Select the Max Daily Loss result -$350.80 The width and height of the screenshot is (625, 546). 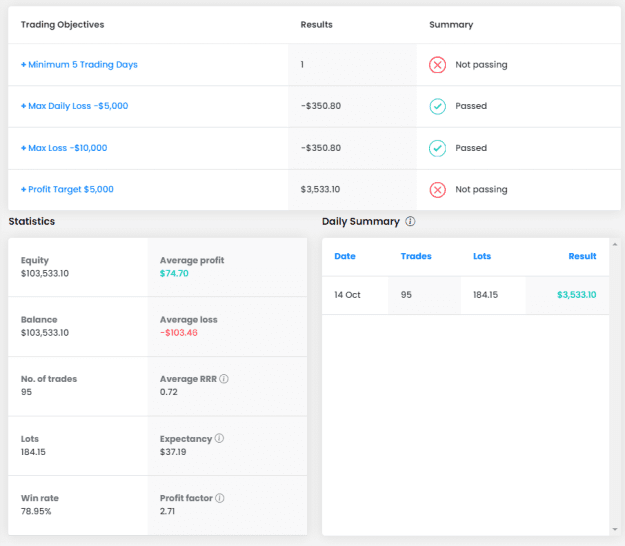(x=321, y=106)
